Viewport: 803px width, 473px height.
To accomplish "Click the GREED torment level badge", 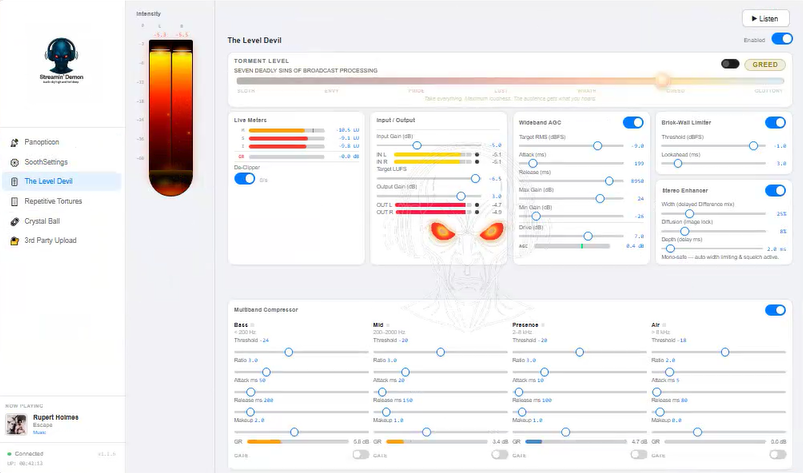I will (765, 64).
